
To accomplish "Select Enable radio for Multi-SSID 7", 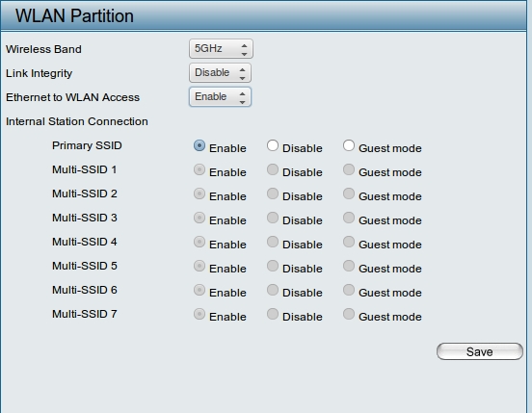I will pyautogui.click(x=199, y=314).
